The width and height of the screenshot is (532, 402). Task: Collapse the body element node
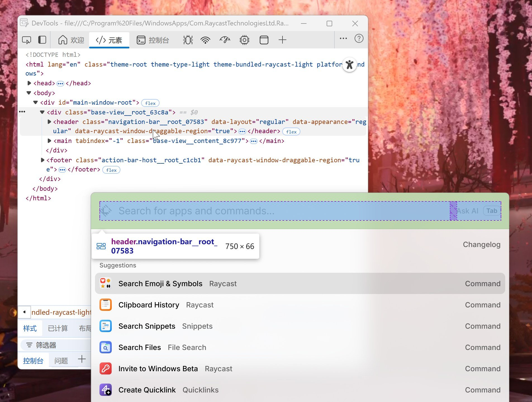(x=29, y=93)
